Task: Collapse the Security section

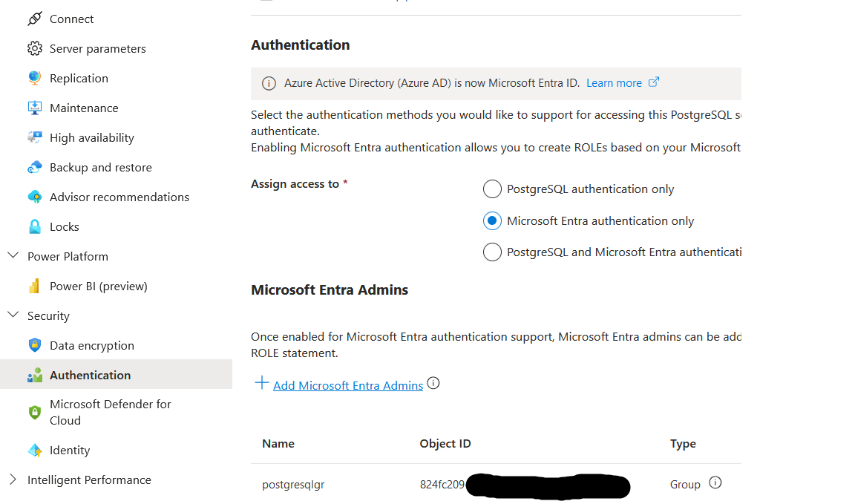Action: coord(13,315)
